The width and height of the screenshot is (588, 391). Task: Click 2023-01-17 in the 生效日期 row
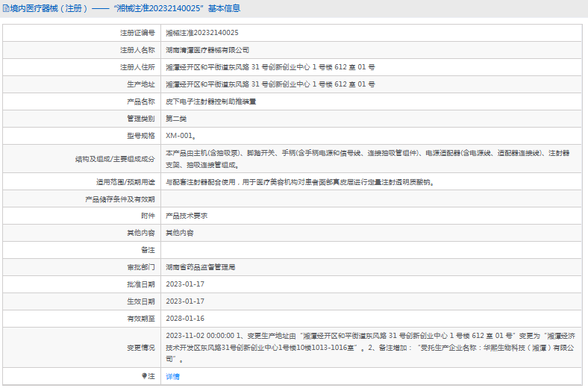(185, 301)
